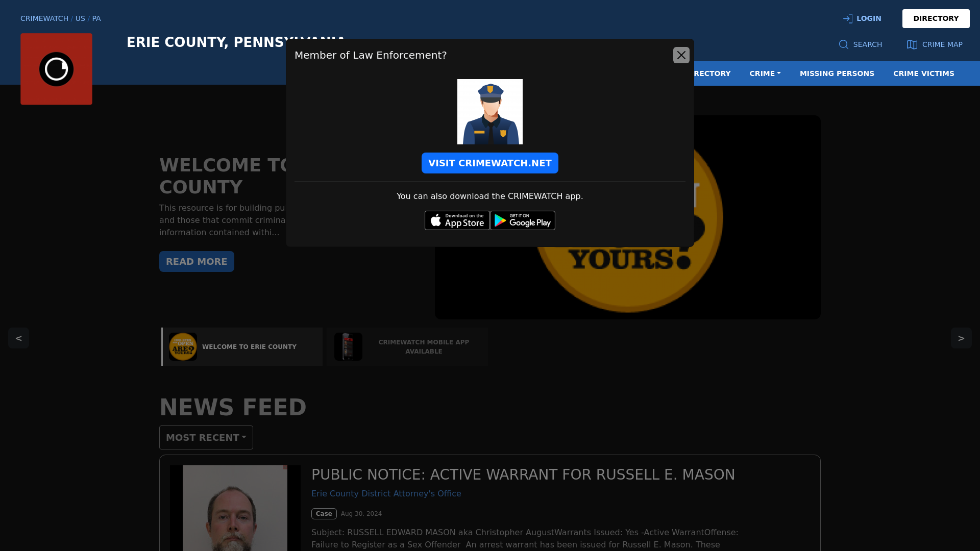Screen dimensions: 980x551
Task: Click the Directory button in header
Action: tap(936, 18)
